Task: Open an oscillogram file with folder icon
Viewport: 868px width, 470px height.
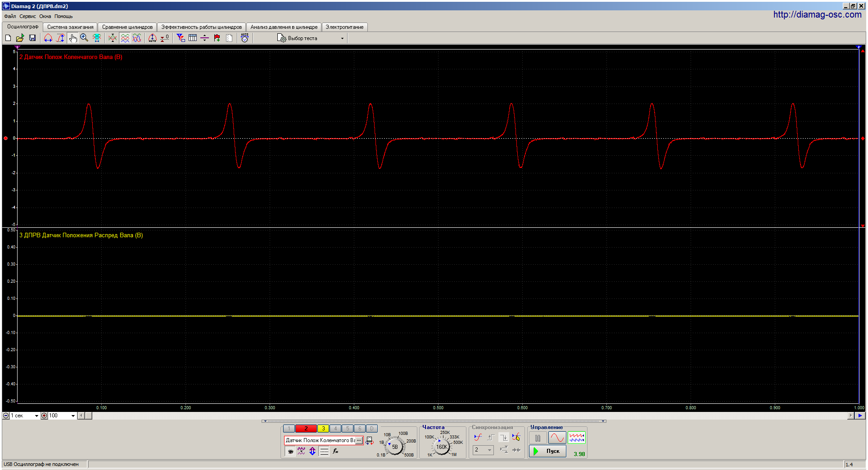Action: pyautogui.click(x=20, y=38)
